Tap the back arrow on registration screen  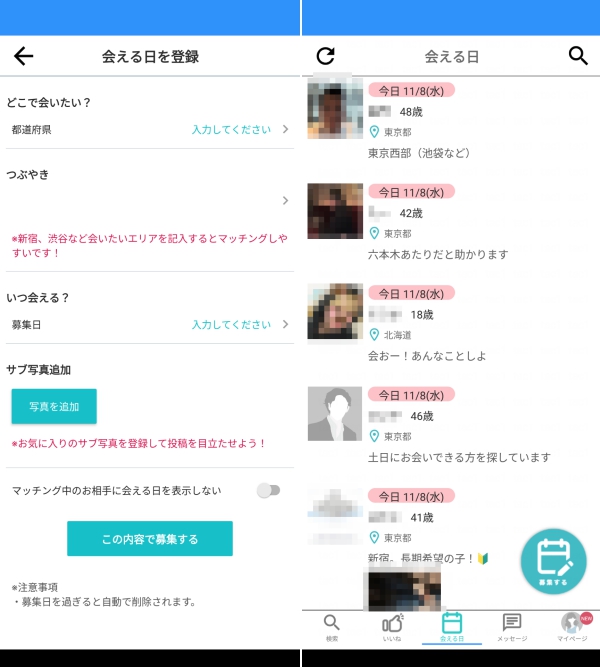[x=24, y=56]
